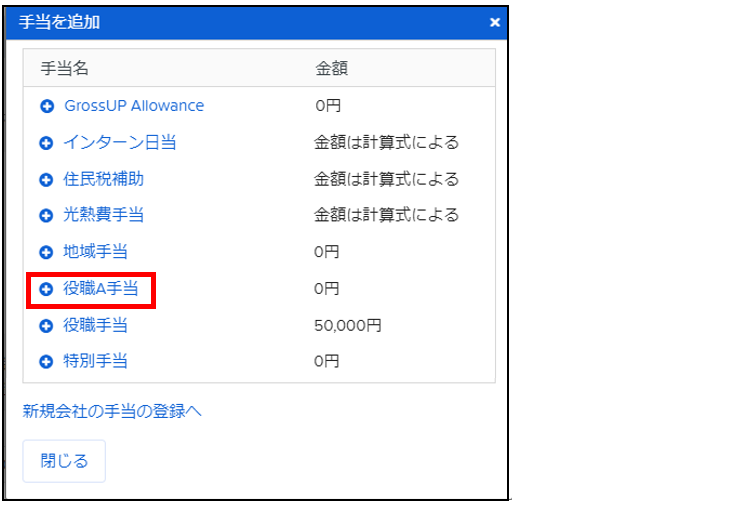Click the 50,000円 amount cell
This screenshot has height=506, width=737.
click(348, 325)
